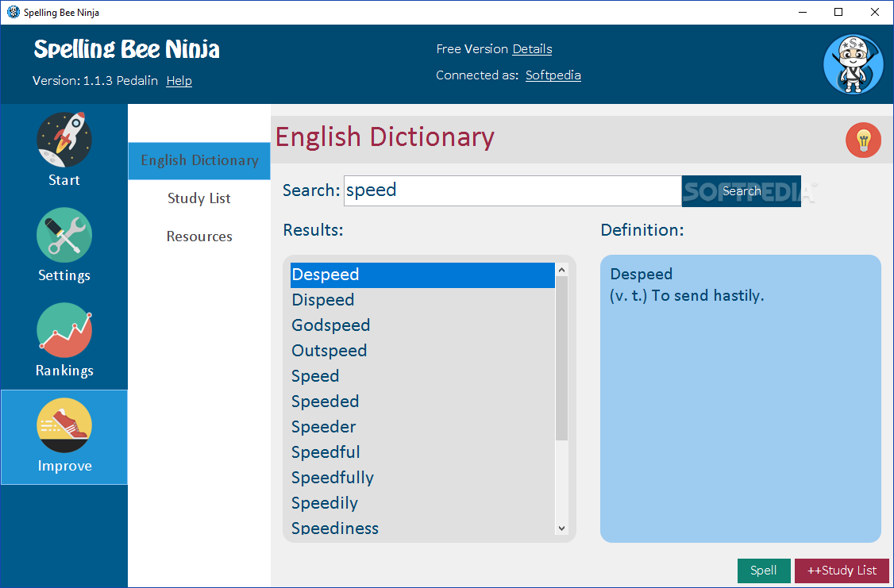This screenshot has width=894, height=588.
Task: Open the Study List tab
Action: tap(199, 198)
